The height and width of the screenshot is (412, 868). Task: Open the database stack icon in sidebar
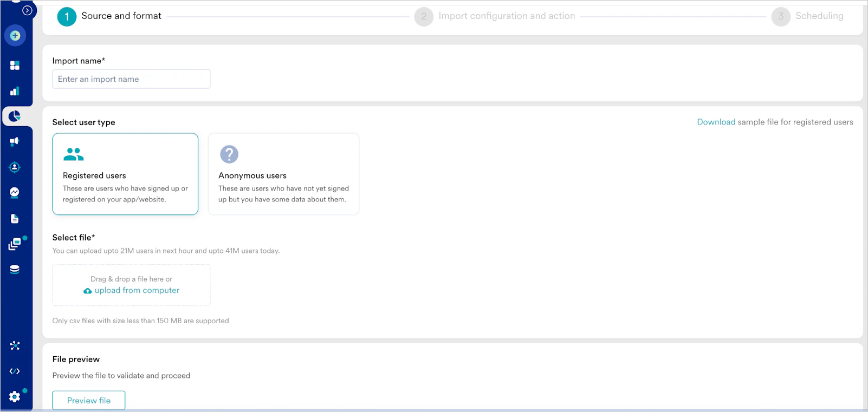[15, 269]
